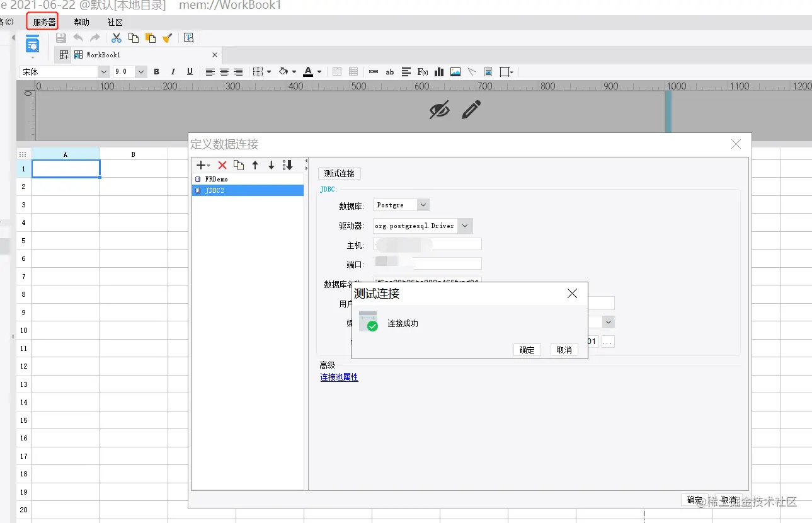Click the format painter brush icon
812x523 pixels.
coord(167,38)
